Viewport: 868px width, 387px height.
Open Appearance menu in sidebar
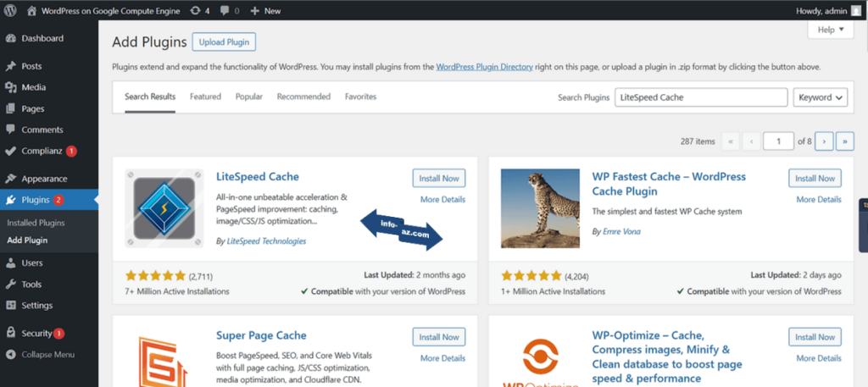[x=44, y=179]
